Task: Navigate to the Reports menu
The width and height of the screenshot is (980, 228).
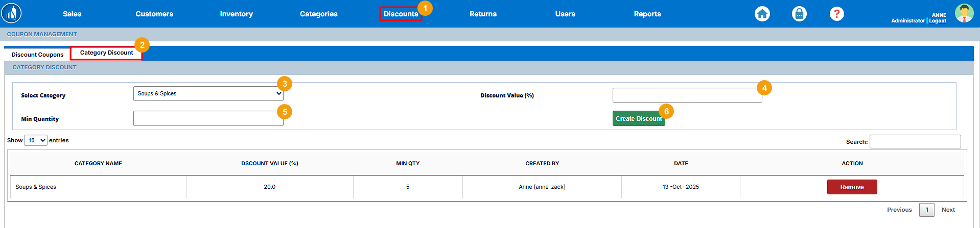Action: 647,14
